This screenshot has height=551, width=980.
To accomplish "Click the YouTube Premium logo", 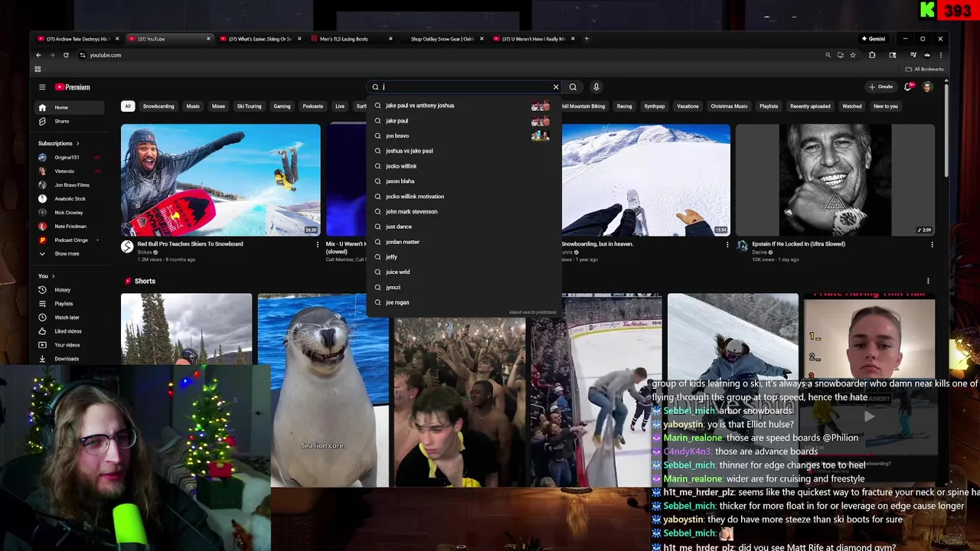I will [73, 87].
